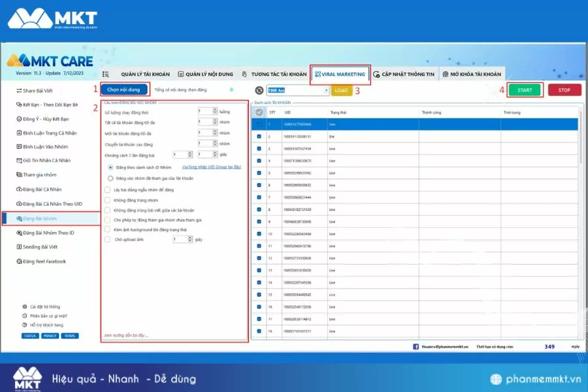The height and width of the screenshot is (392, 588).
Task: Click the Tham gia nhóm icon
Action: [19, 174]
